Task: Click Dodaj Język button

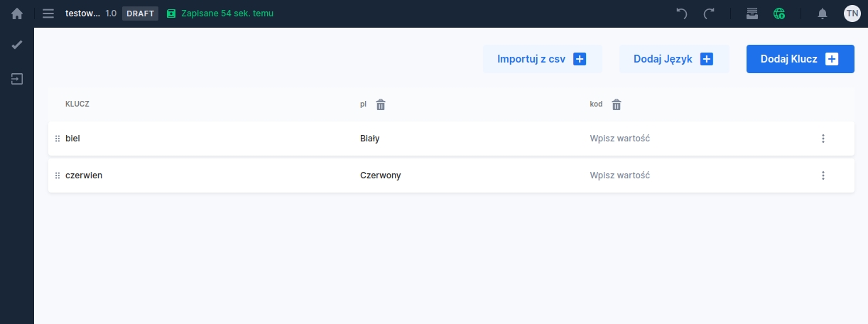Action: pyautogui.click(x=673, y=59)
